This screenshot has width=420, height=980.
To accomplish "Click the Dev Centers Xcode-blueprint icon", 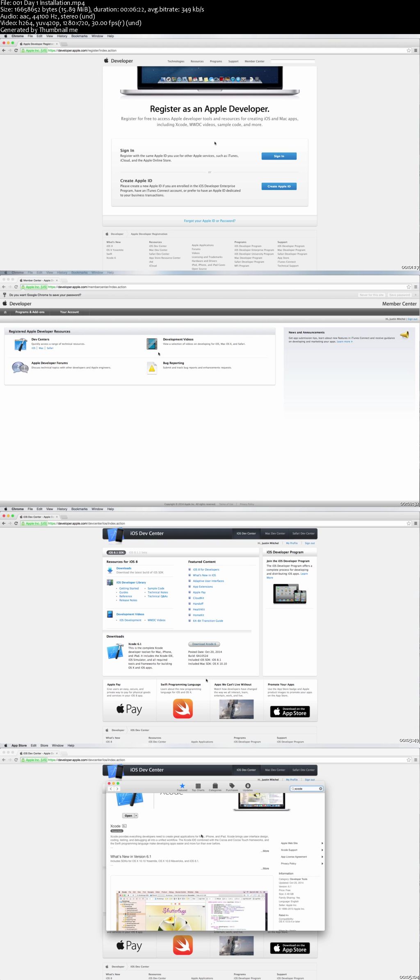I will point(21,344).
